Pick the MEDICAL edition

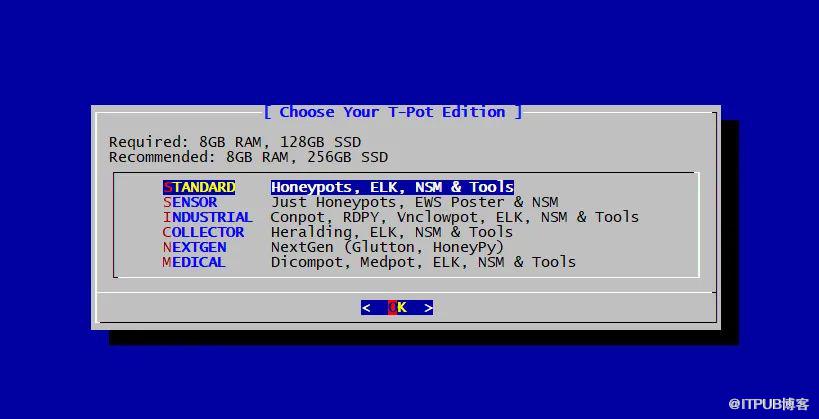click(x=194, y=262)
